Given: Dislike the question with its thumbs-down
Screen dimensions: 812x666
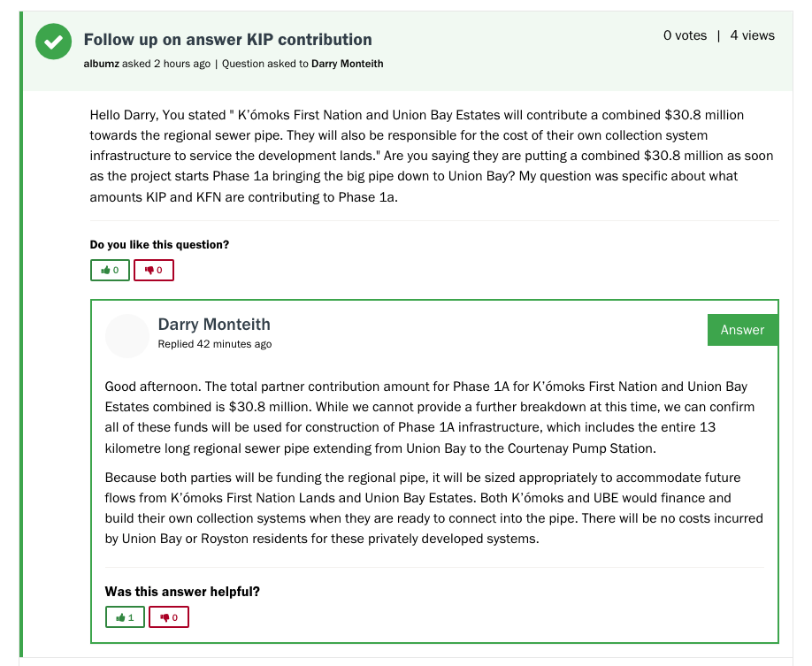Looking at the screenshot, I should tap(154, 270).
